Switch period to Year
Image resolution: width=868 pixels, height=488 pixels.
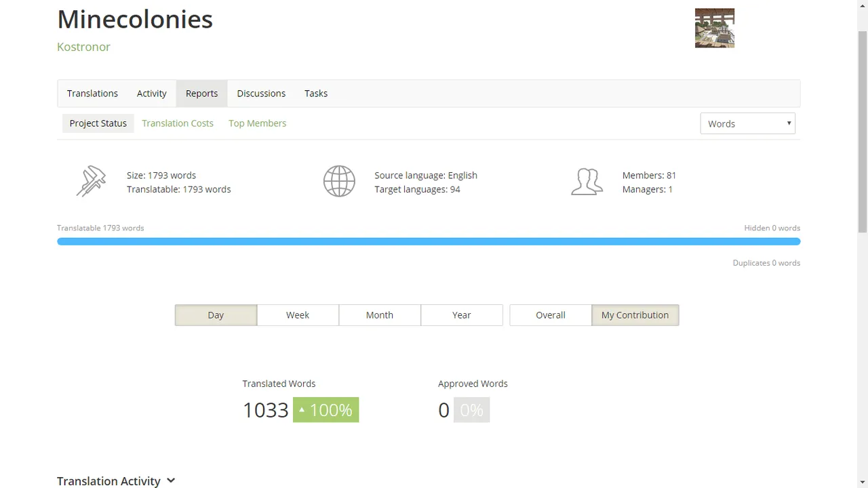click(462, 315)
